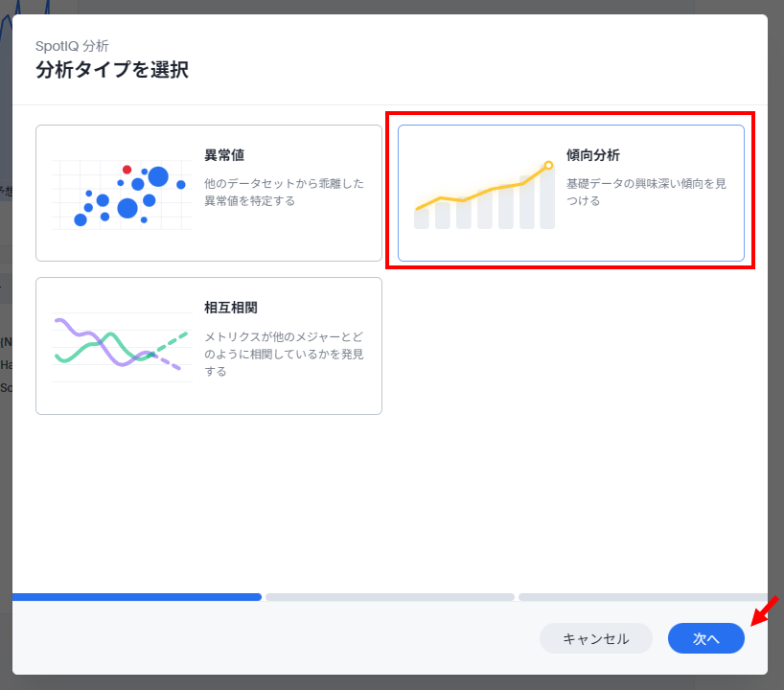Select the 異常値 analysis type title
The image size is (784, 690).
pyautogui.click(x=224, y=155)
